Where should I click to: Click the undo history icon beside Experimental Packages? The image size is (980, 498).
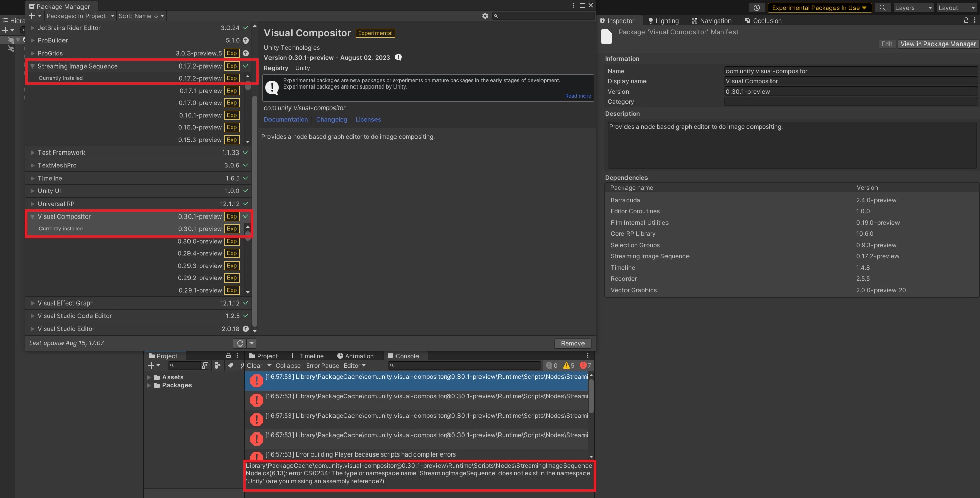tap(757, 8)
